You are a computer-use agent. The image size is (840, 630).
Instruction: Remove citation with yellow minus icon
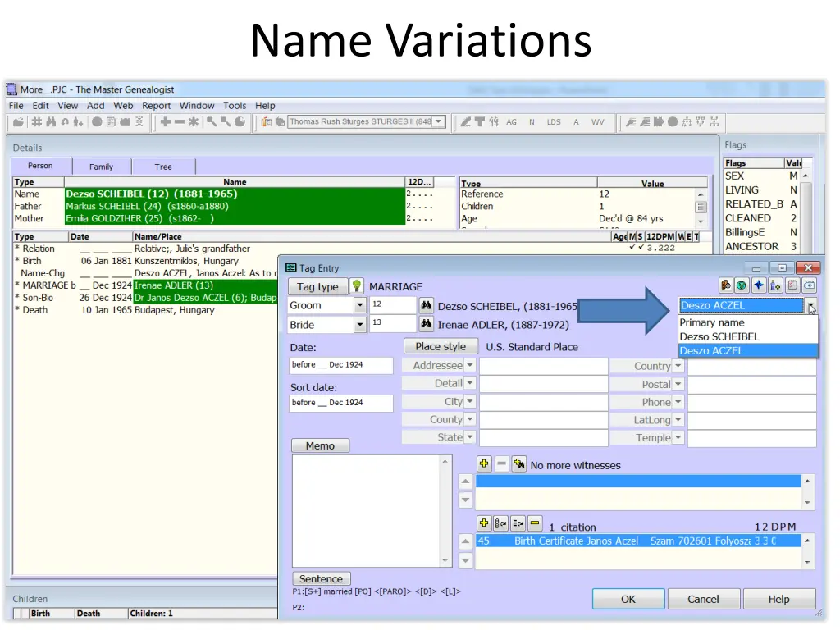[x=535, y=523]
